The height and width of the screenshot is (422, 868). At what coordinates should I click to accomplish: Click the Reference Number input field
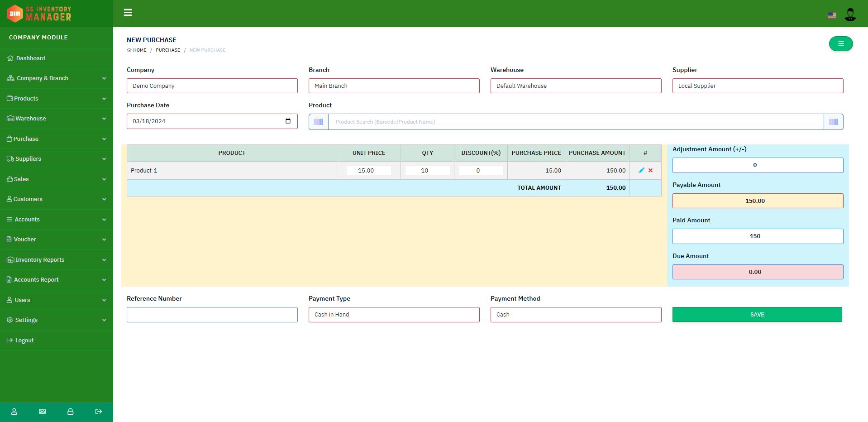click(212, 315)
